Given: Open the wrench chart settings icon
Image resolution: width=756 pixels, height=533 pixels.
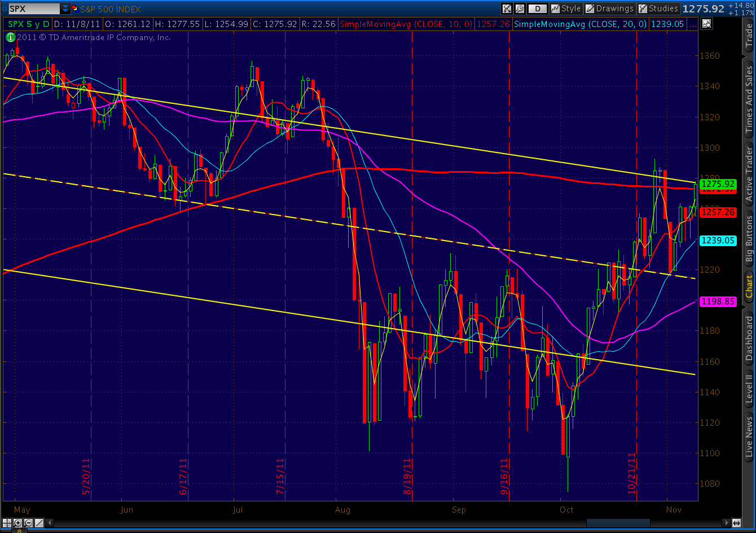Looking at the screenshot, I should point(519,8).
